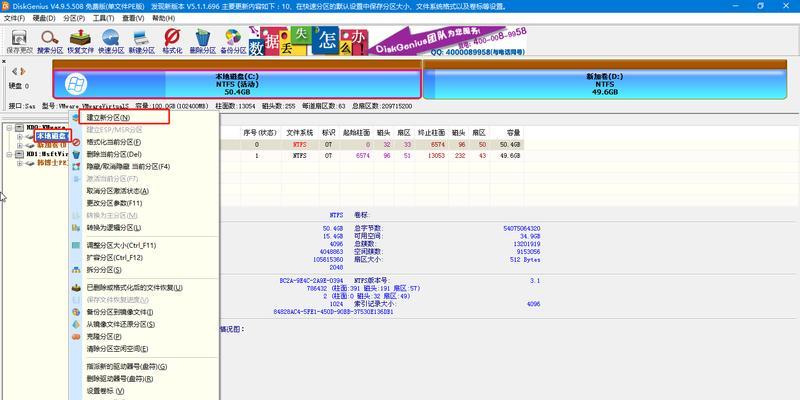Select the HD0:VMware disk in tree
The width and height of the screenshot is (800, 400).
point(45,128)
